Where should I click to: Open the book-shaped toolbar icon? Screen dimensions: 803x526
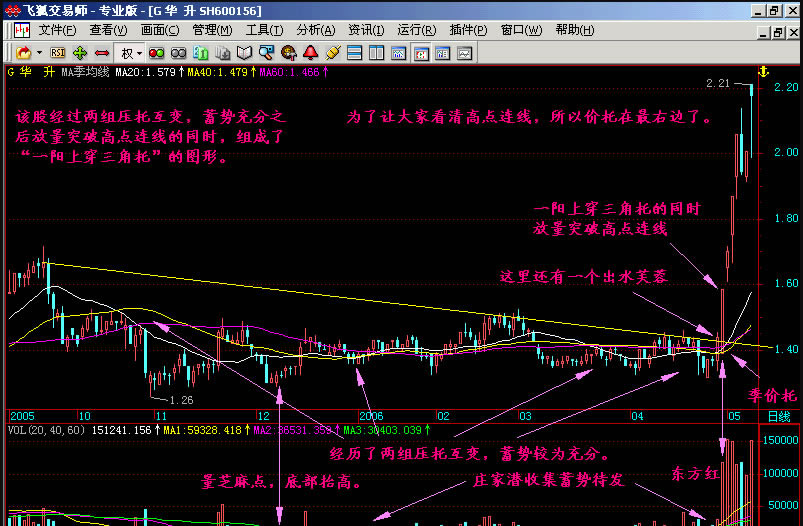pyautogui.click(x=244, y=52)
